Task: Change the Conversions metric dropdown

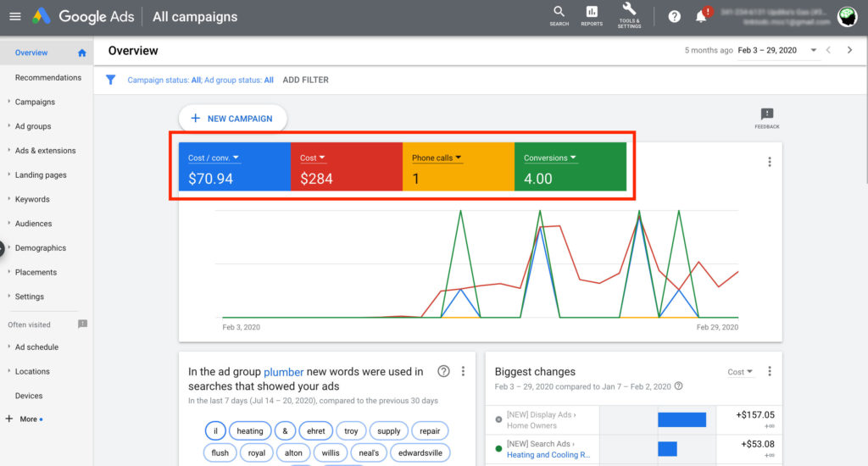Action: point(550,158)
